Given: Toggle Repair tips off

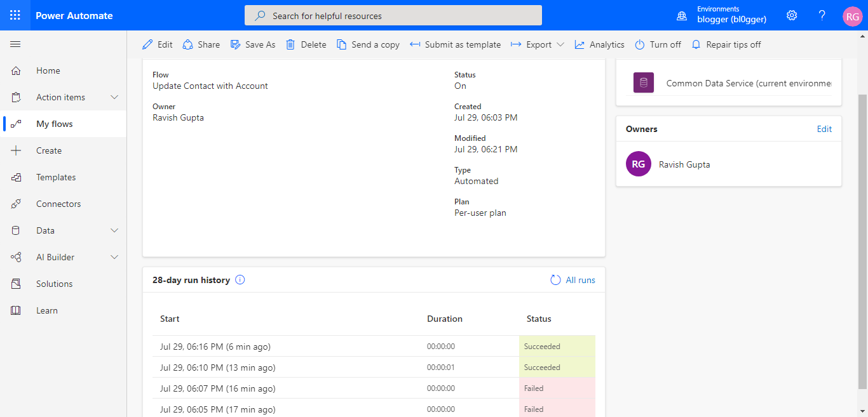Looking at the screenshot, I should 726,44.
